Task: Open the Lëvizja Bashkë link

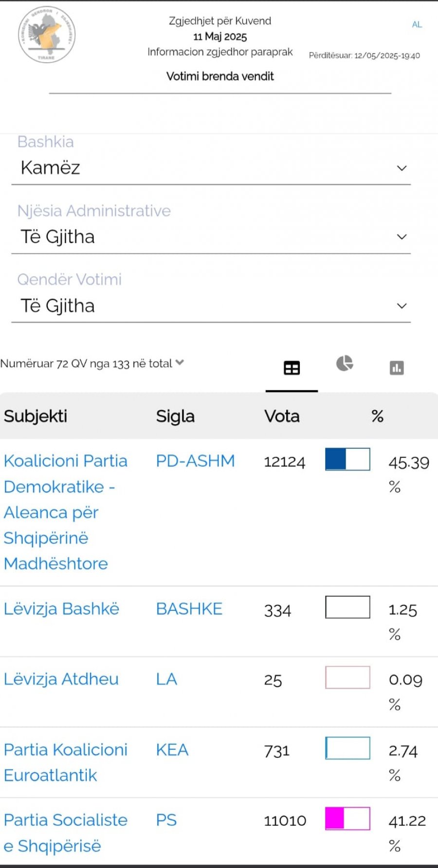Action: point(61,609)
